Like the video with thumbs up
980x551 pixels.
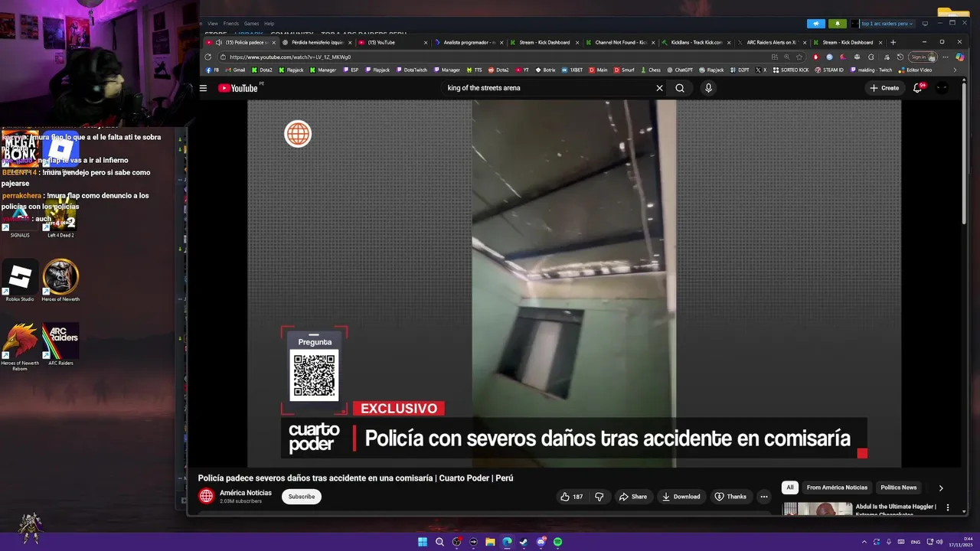point(572,497)
